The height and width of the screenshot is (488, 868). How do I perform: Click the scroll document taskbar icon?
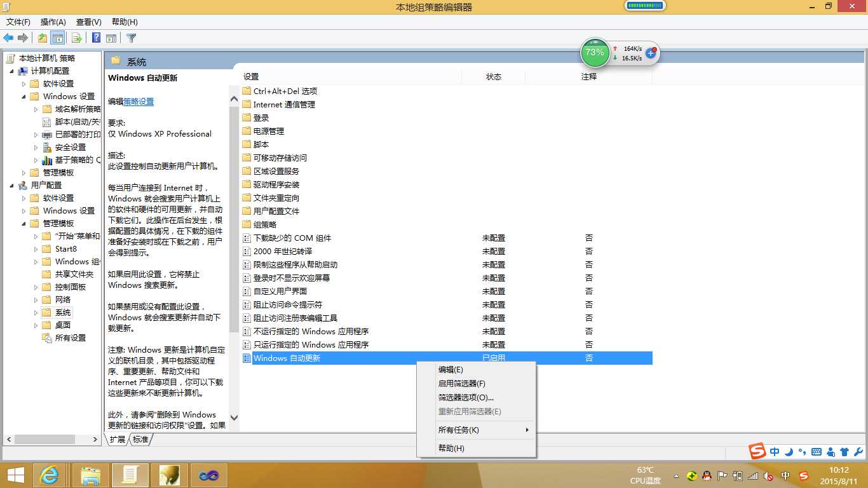coord(130,475)
